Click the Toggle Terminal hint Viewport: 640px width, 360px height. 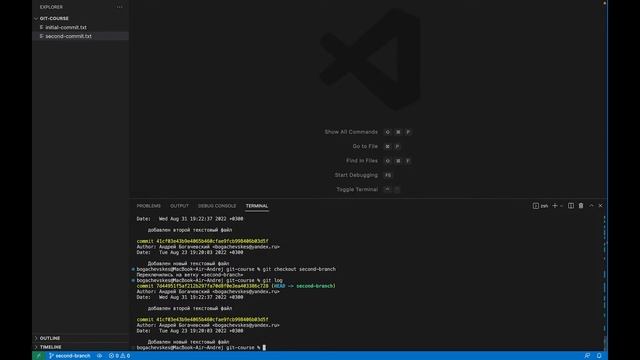tap(357, 189)
